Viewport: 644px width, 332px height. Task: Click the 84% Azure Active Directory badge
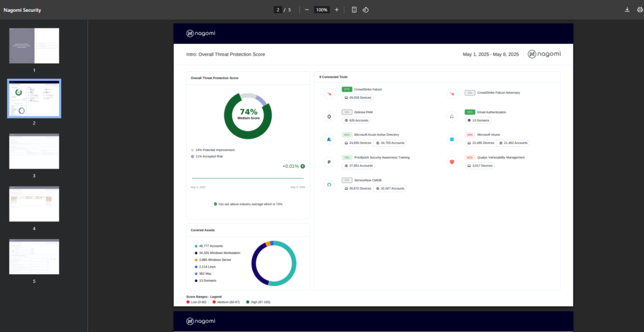347,135
